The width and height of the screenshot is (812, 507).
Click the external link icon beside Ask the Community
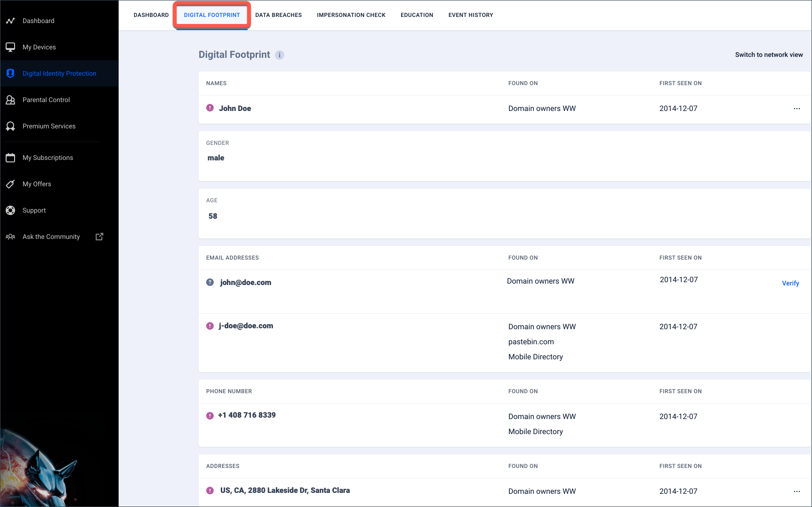[x=99, y=237]
